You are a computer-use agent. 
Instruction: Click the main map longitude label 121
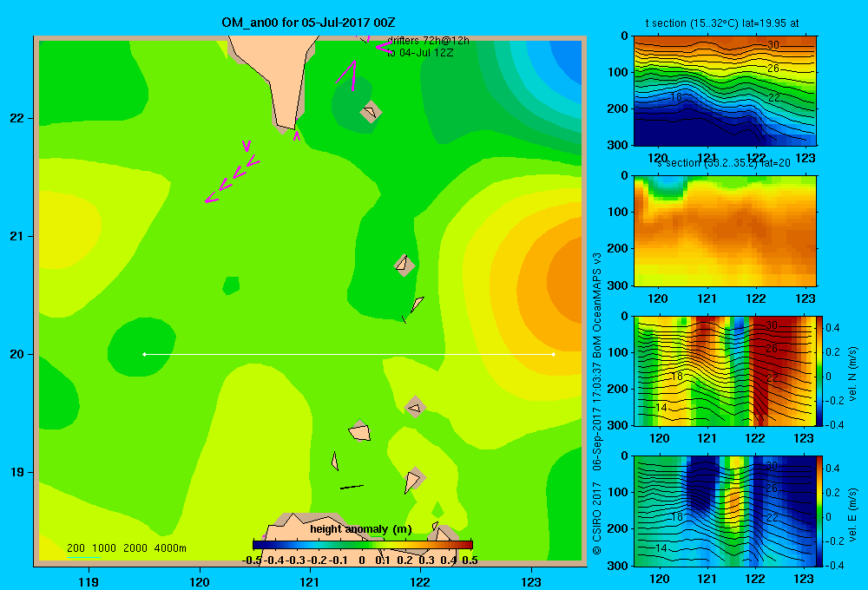[x=310, y=581]
